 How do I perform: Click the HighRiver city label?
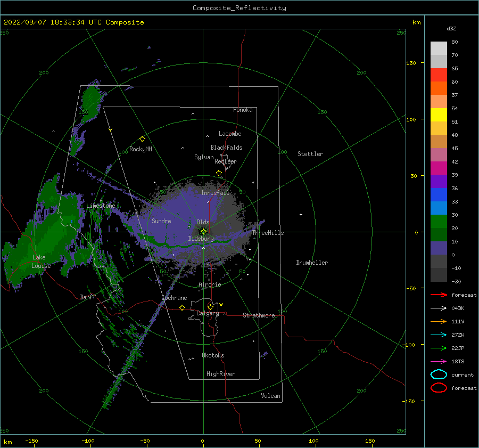tap(221, 374)
